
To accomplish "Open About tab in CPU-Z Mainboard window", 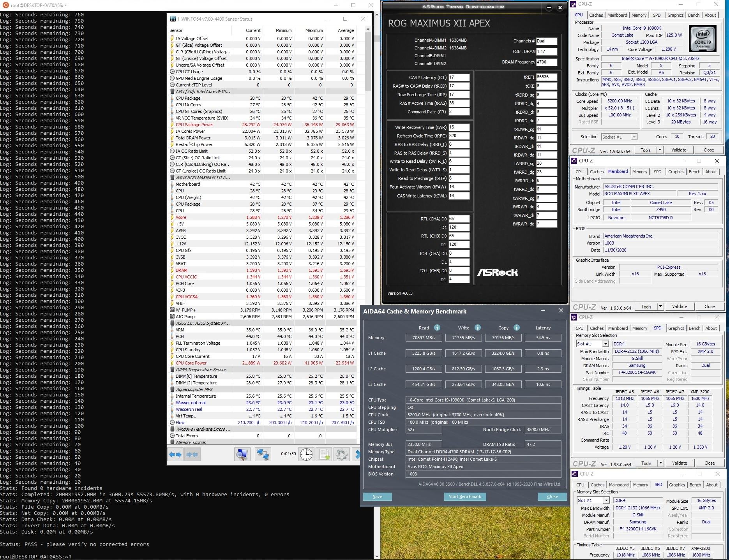I will [711, 172].
